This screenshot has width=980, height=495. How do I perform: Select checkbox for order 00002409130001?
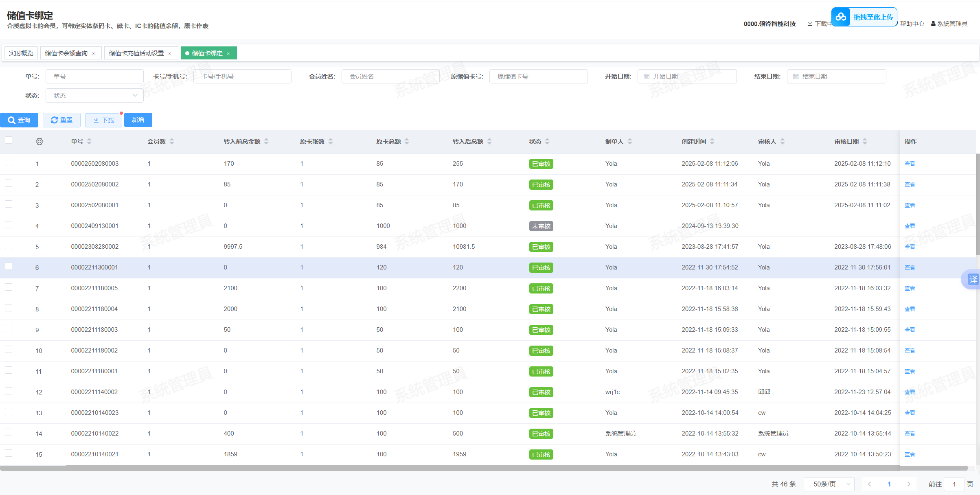point(9,225)
